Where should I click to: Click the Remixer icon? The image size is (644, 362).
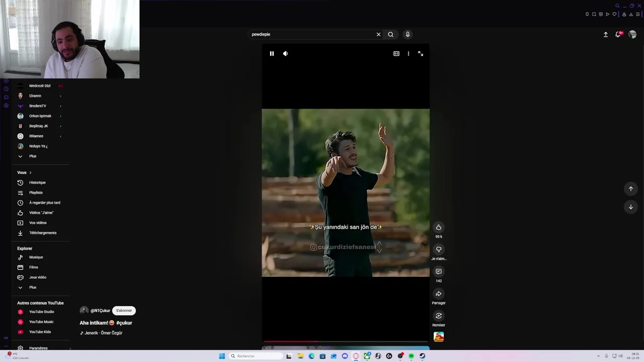click(x=439, y=316)
